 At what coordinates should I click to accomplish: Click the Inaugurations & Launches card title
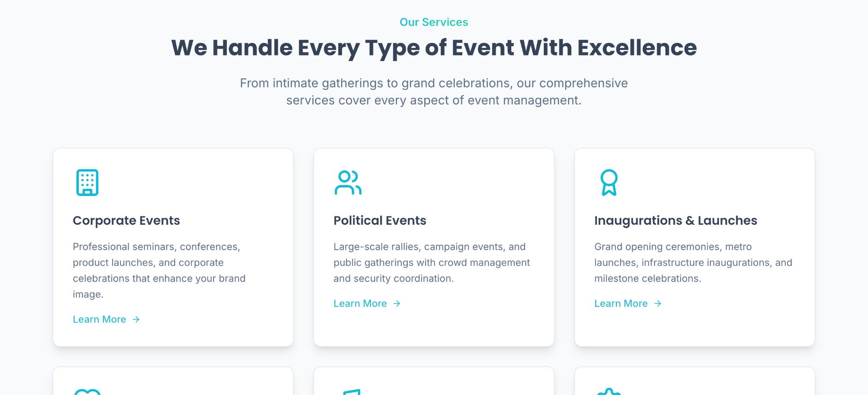(676, 221)
